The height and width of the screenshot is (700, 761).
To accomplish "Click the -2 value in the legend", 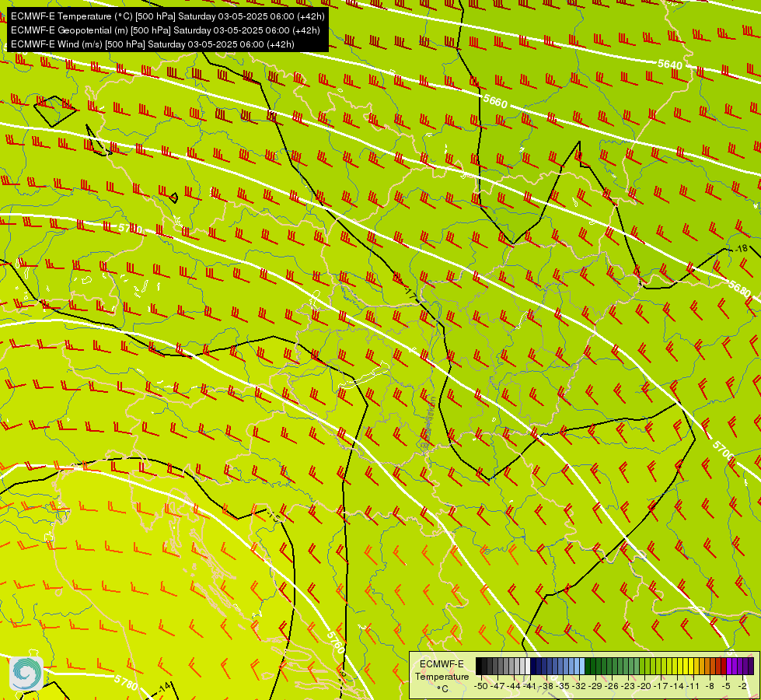I will click(x=742, y=686).
